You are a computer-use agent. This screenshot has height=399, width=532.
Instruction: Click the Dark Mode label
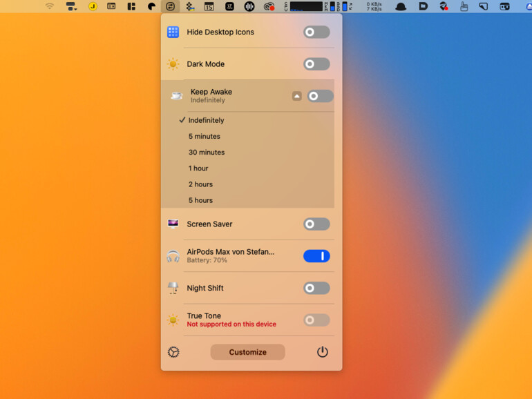pos(206,64)
